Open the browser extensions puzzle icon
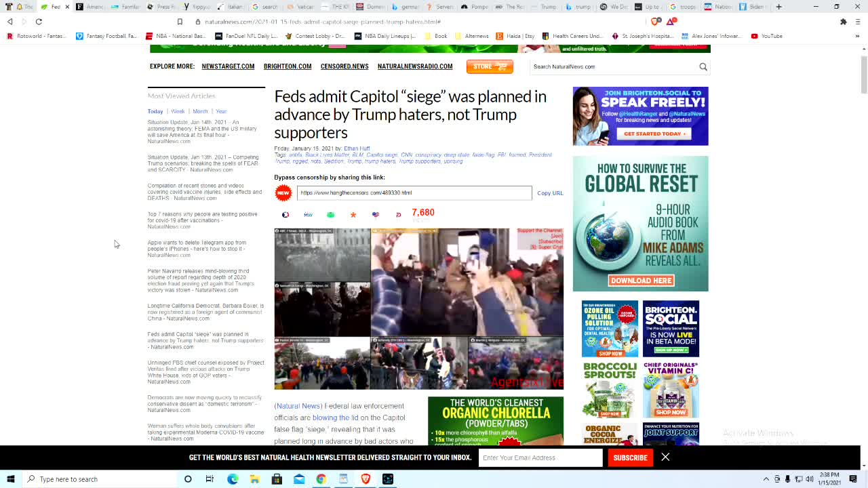868x488 pixels. click(844, 22)
